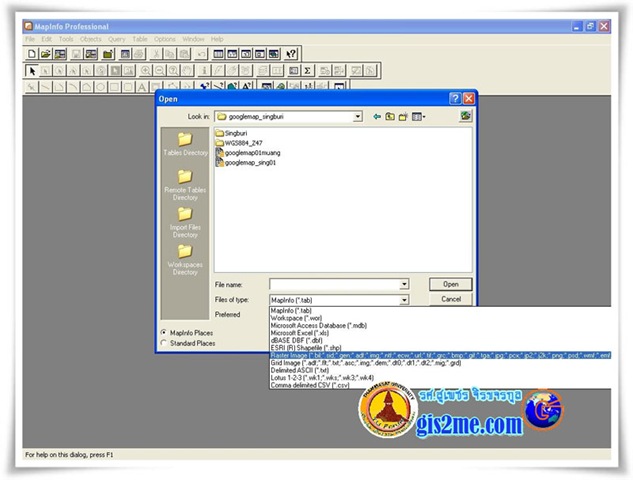The width and height of the screenshot is (633, 480).
Task: Open the Tools menu
Action: tap(66, 39)
